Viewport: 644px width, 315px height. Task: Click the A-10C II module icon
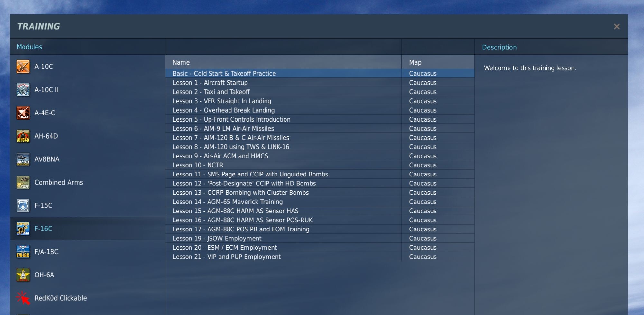pos(23,90)
